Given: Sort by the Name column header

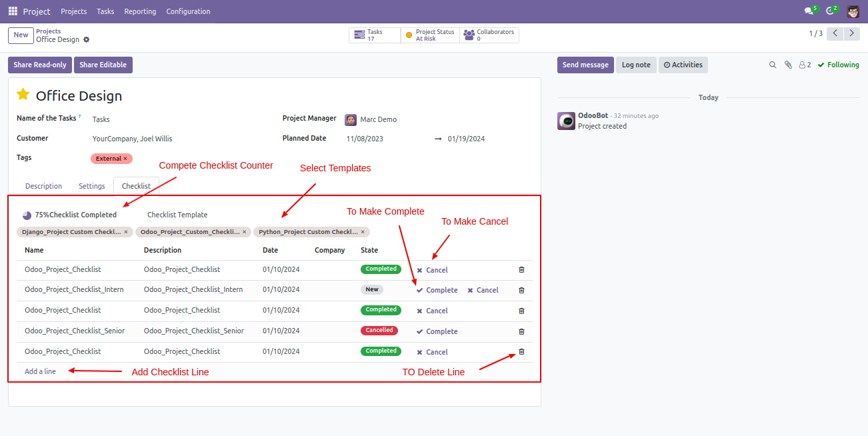Looking at the screenshot, I should click(x=34, y=250).
